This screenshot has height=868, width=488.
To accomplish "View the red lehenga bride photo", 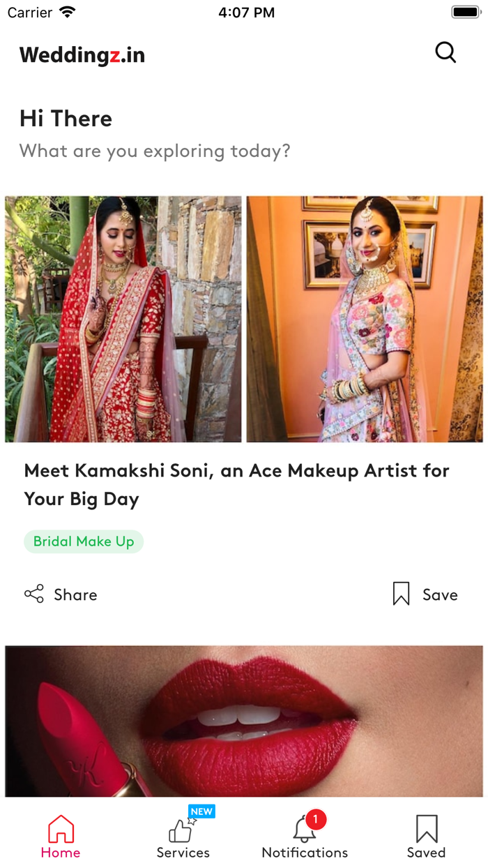I will [x=123, y=319].
